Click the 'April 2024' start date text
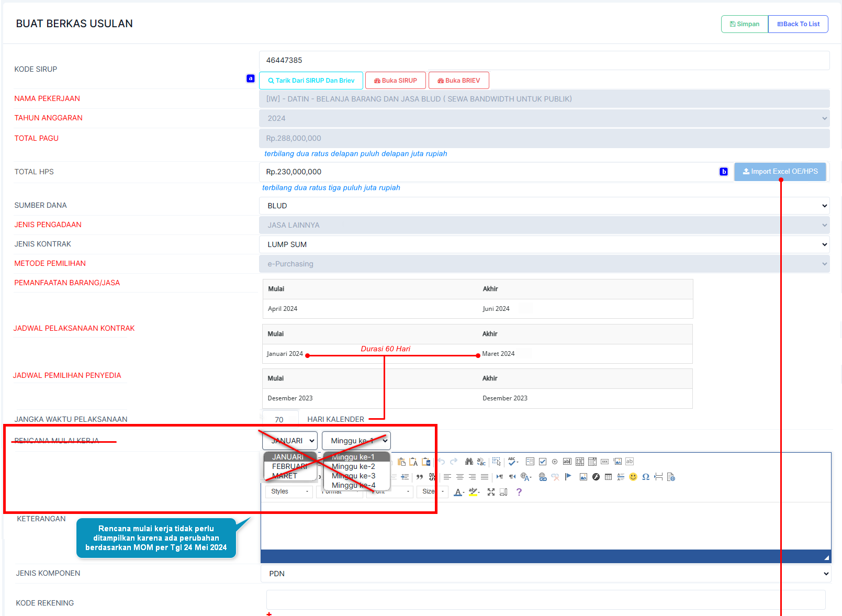The width and height of the screenshot is (842, 616). click(283, 309)
